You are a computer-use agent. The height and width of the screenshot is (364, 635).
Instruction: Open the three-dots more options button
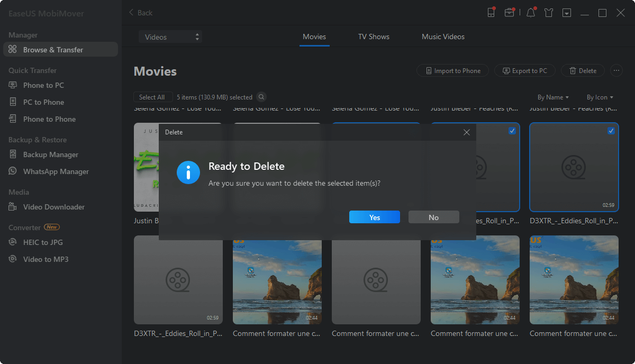[615, 70]
